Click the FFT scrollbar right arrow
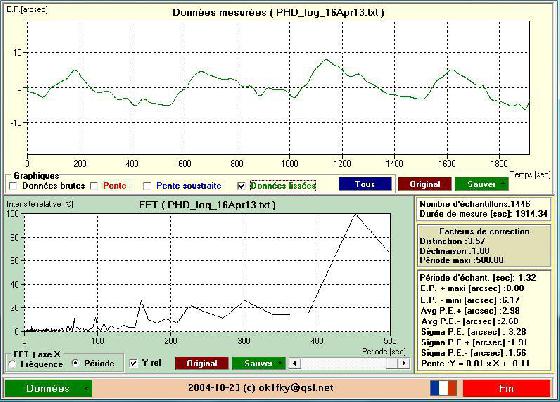Screen dimensions: 560x402 (x=404, y=363)
